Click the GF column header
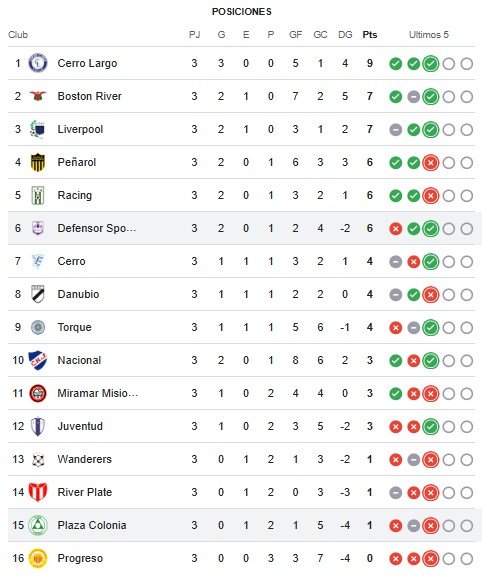Screen dimensions: 482x580 click(296, 35)
